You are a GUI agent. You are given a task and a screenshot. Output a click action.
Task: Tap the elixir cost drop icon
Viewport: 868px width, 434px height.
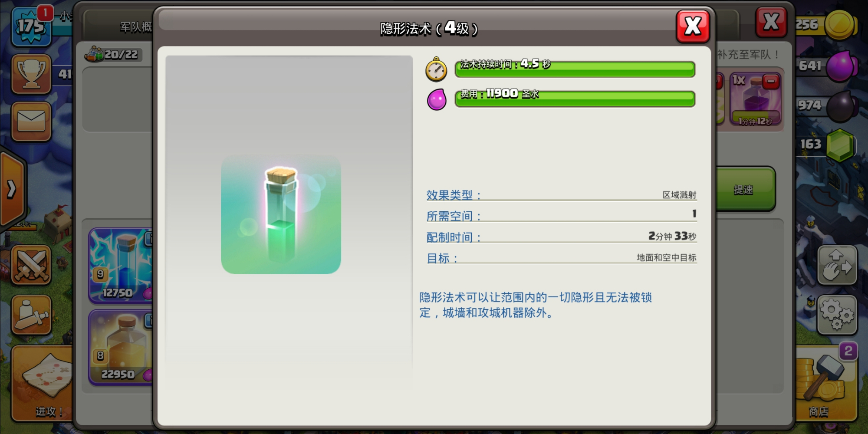(437, 99)
